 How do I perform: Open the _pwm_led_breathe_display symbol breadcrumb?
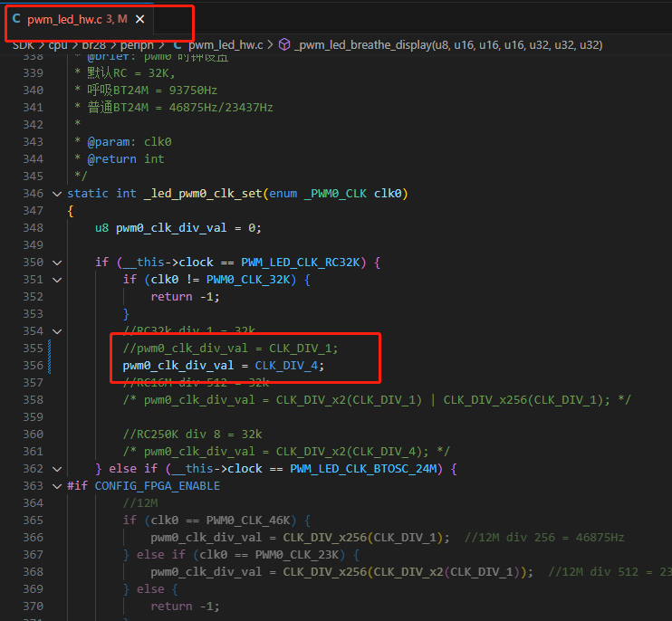click(x=448, y=45)
